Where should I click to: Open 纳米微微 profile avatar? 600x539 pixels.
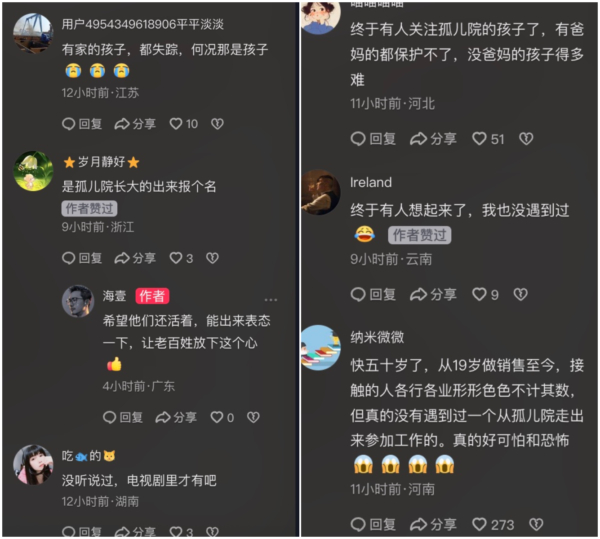(x=320, y=347)
